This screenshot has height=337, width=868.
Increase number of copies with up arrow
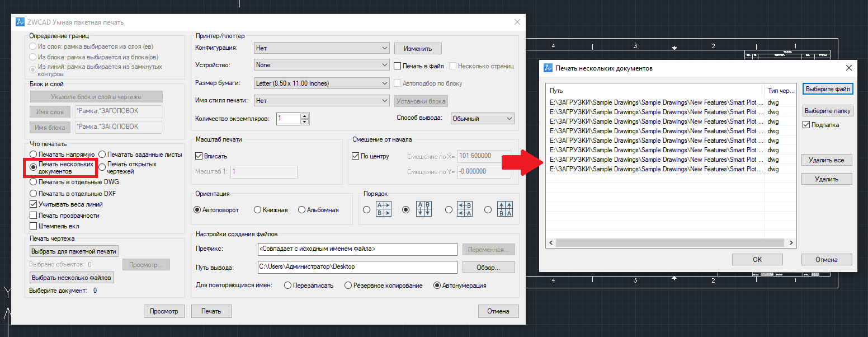click(x=305, y=116)
